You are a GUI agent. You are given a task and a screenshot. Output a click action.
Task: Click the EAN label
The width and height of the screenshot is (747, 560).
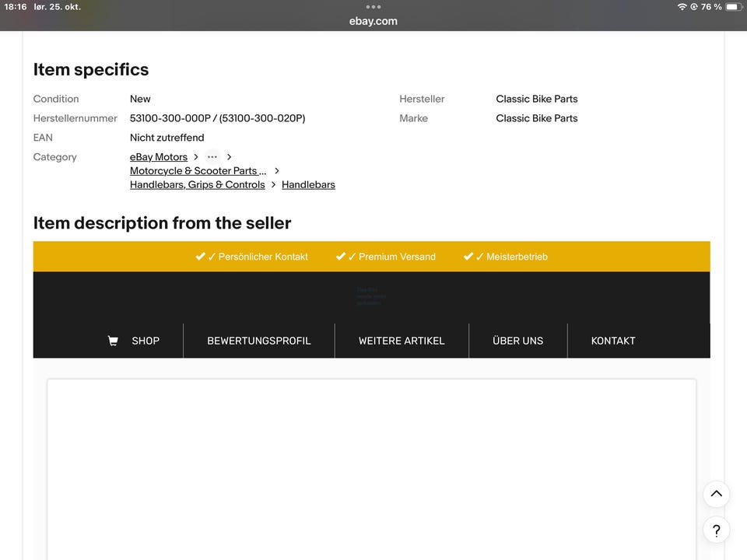[x=43, y=138]
